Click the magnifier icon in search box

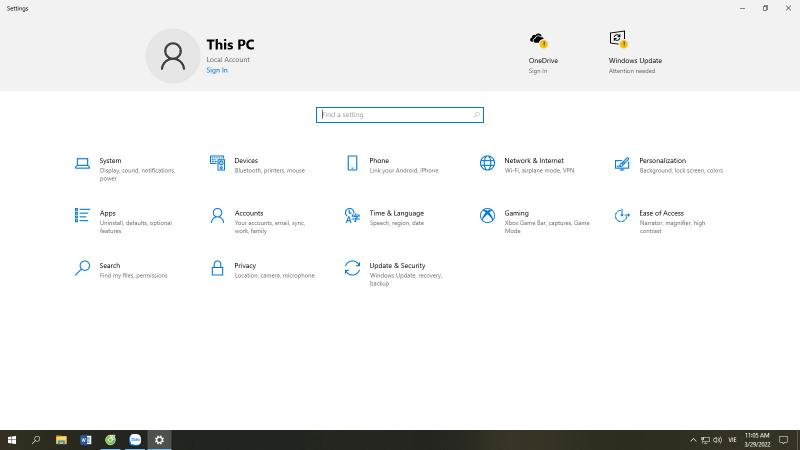[476, 115]
